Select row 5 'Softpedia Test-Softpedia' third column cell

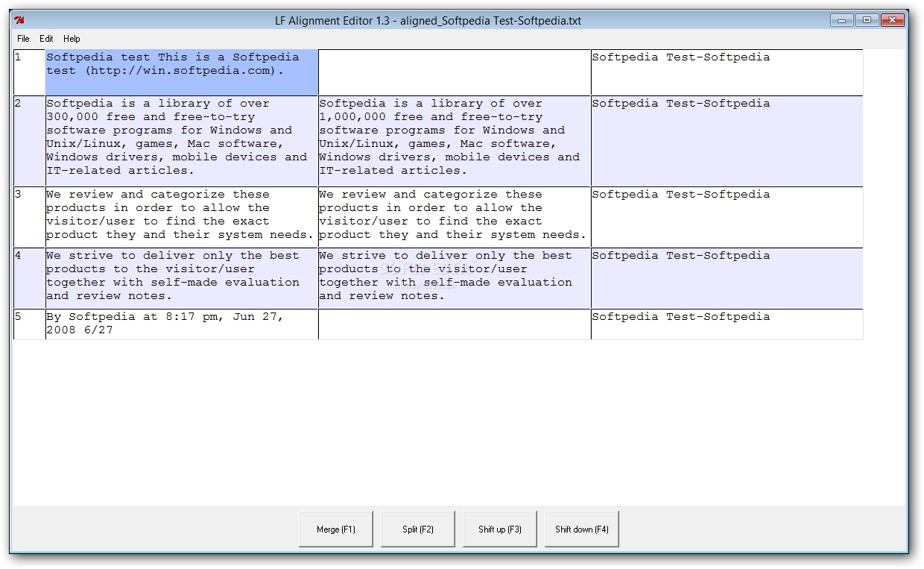(727, 324)
